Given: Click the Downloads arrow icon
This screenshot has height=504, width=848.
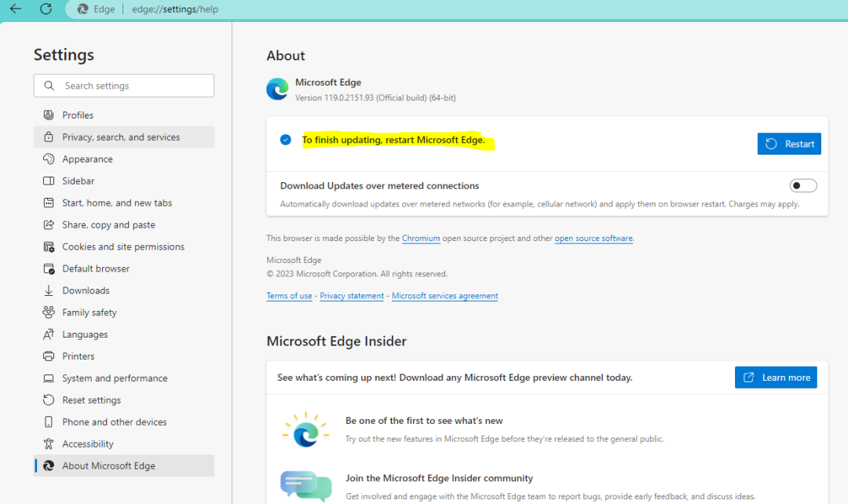Looking at the screenshot, I should 49,290.
